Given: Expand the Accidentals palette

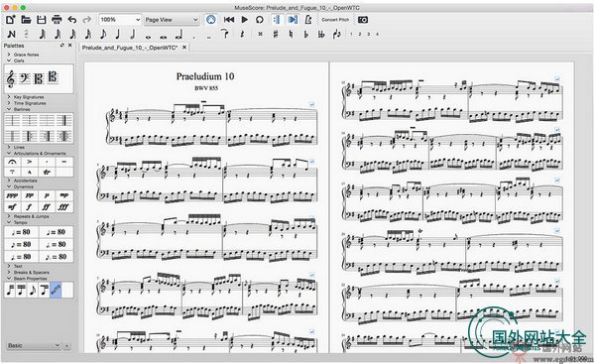Looking at the screenshot, I should pos(9,181).
